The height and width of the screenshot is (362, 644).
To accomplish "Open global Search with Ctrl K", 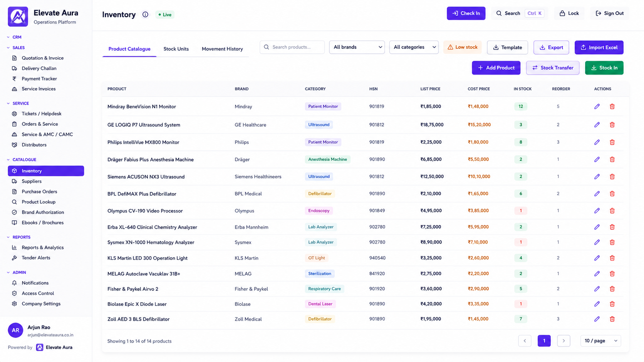I will pos(520,13).
